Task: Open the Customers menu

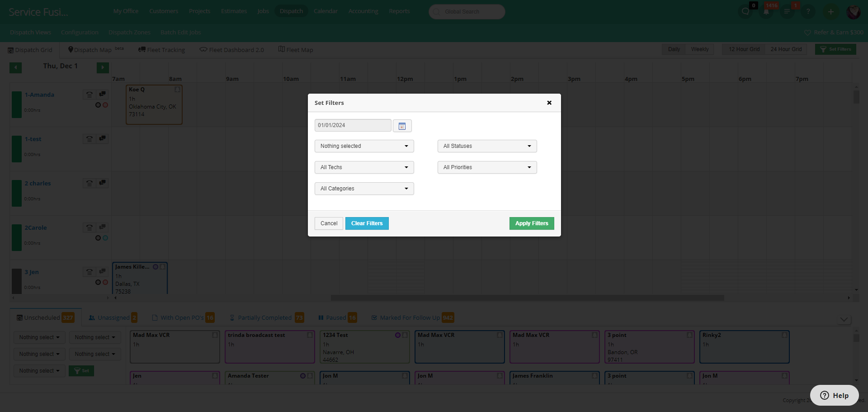Action: coord(164,11)
